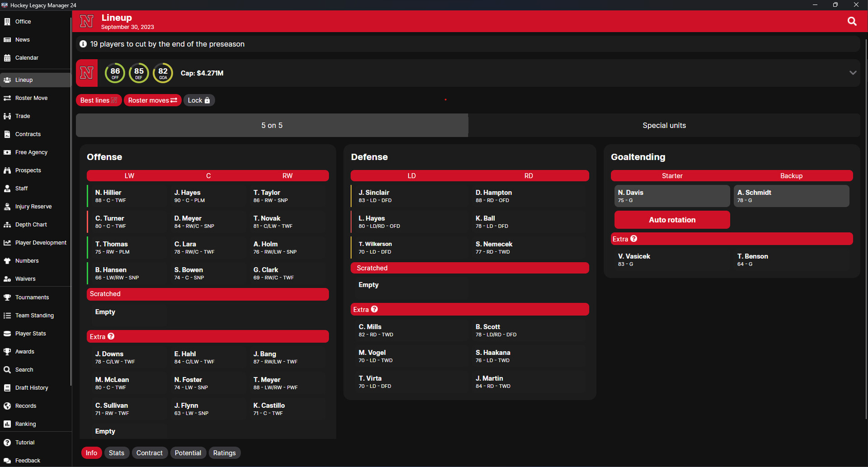Viewport: 868px width, 467px height.
Task: Switch to the Special units tab
Action: coord(664,125)
